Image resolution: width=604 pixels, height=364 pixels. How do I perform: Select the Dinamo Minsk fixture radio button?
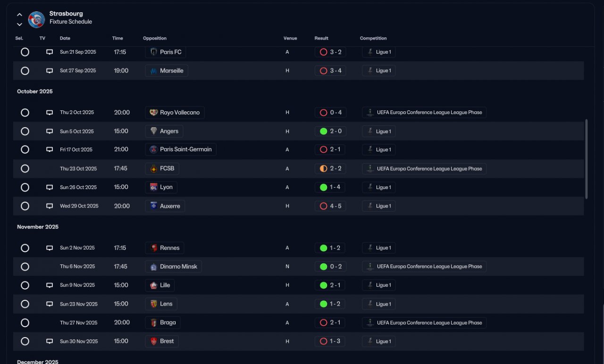25,267
